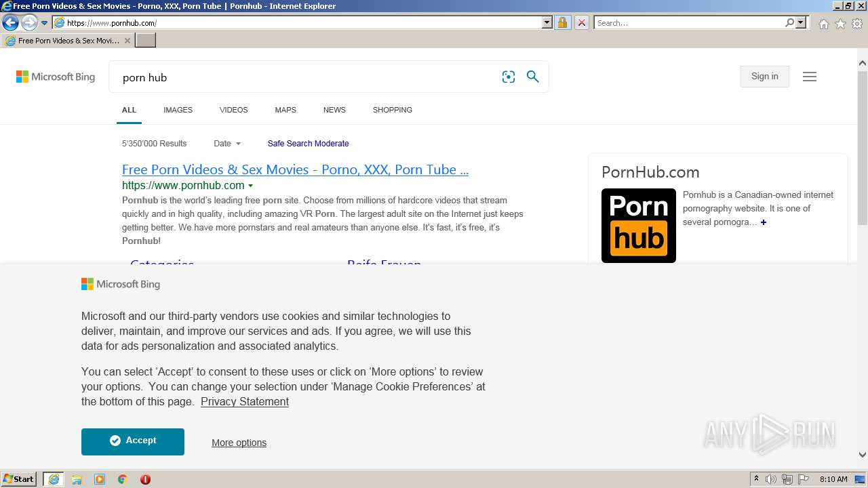This screenshot has height=488, width=868.
Task: Open Bing visual search camera icon
Action: click(509, 77)
